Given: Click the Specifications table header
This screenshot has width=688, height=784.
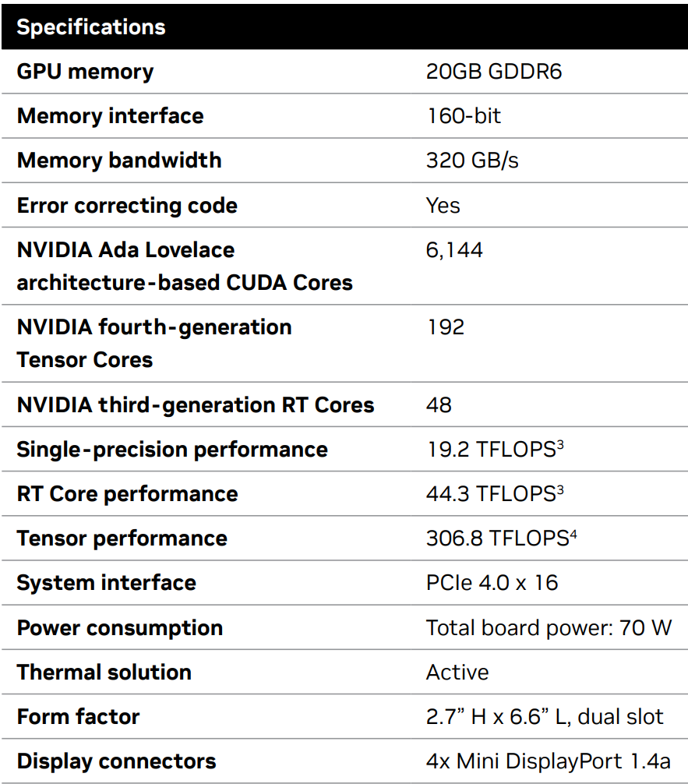Looking at the screenshot, I should (91, 27).
